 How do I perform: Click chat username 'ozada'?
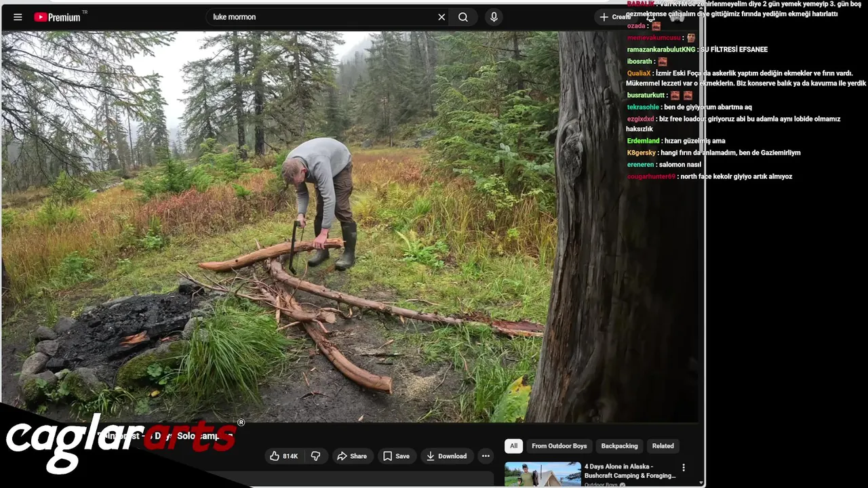click(637, 26)
